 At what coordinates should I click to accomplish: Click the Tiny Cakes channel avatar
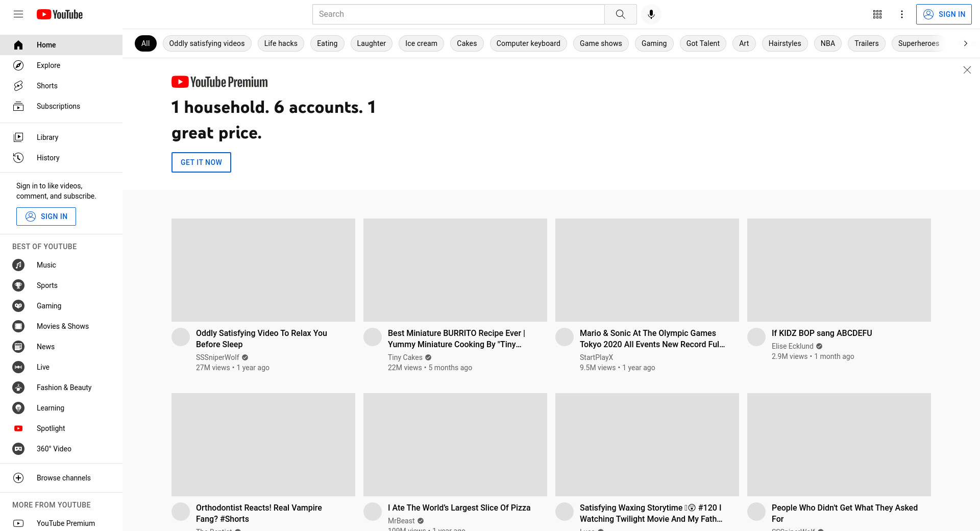point(373,337)
